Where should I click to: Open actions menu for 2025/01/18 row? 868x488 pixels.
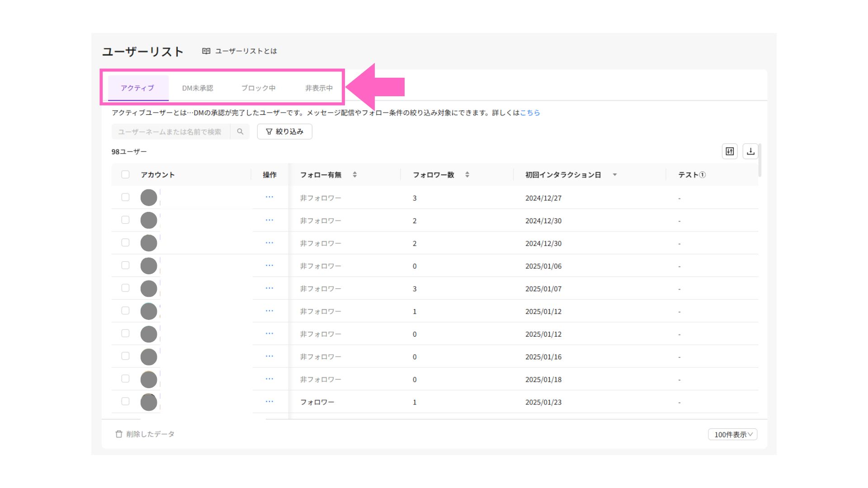[x=269, y=379]
